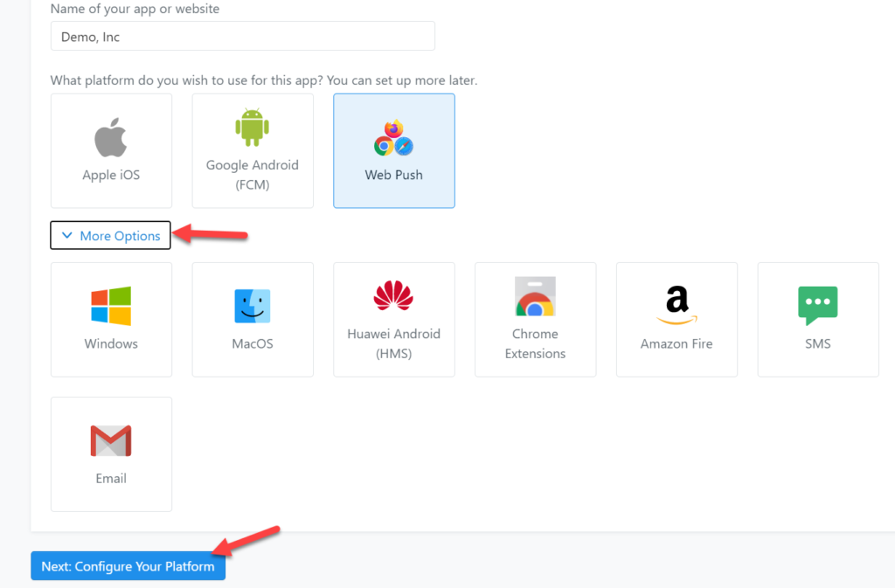Select the Amazon Fire logo icon
The height and width of the screenshot is (588, 895).
(x=676, y=305)
